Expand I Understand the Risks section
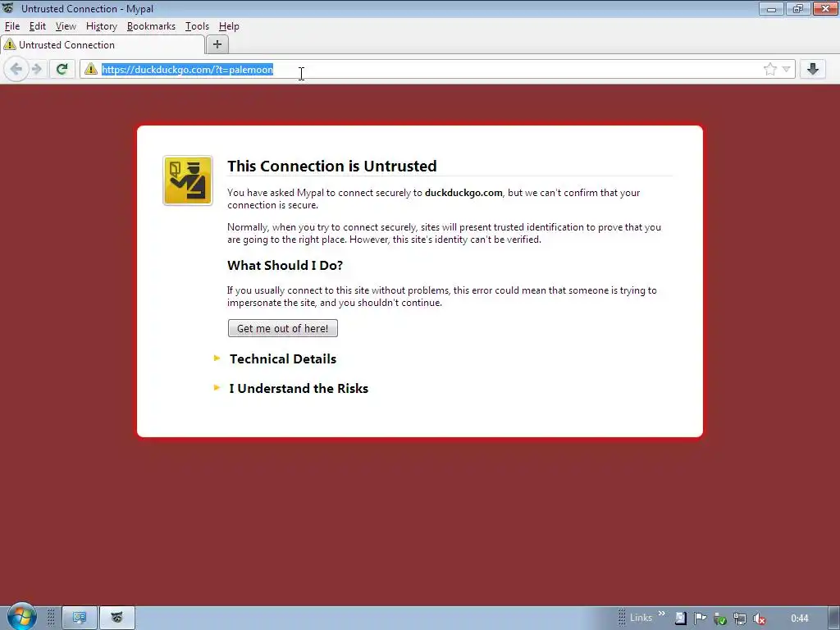Viewport: 840px width, 630px height. (x=299, y=388)
